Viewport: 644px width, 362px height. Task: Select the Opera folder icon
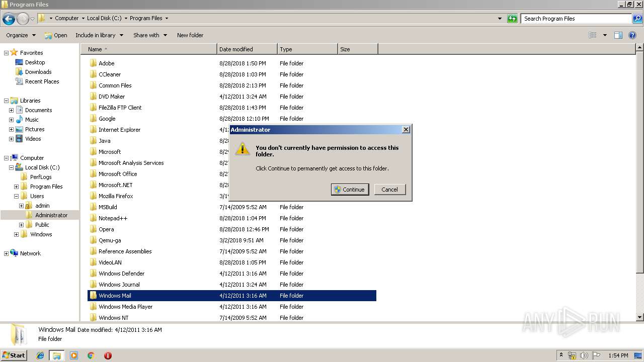click(x=93, y=229)
